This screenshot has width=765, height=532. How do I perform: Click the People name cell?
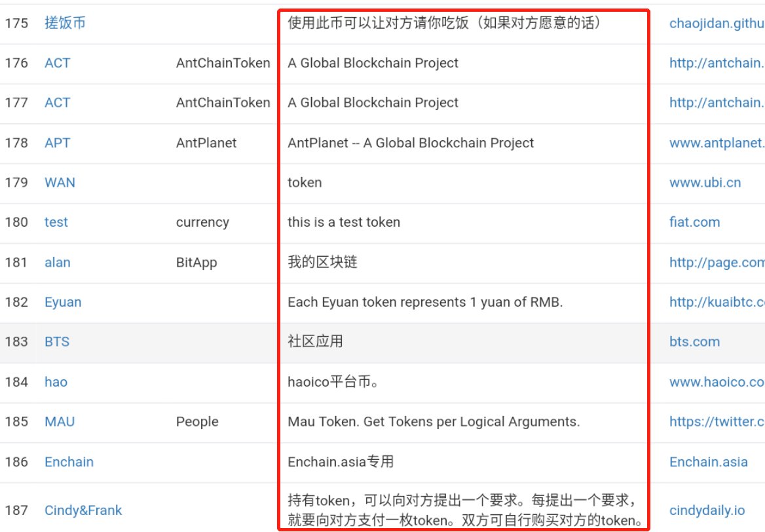197,422
